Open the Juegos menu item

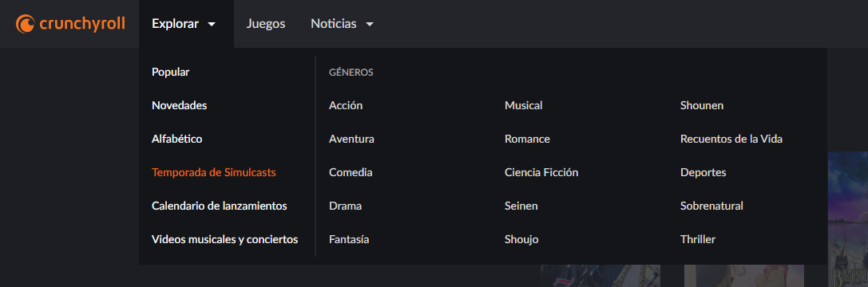coord(266,24)
